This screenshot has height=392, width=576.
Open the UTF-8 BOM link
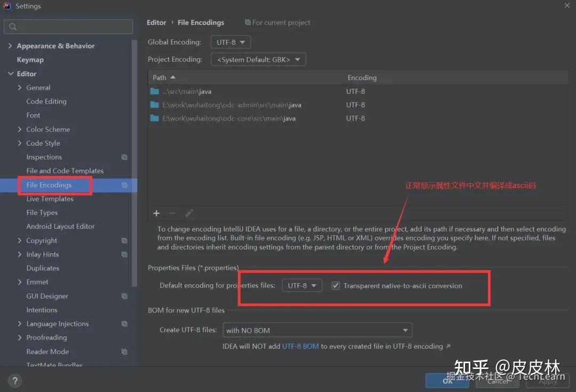(x=300, y=346)
